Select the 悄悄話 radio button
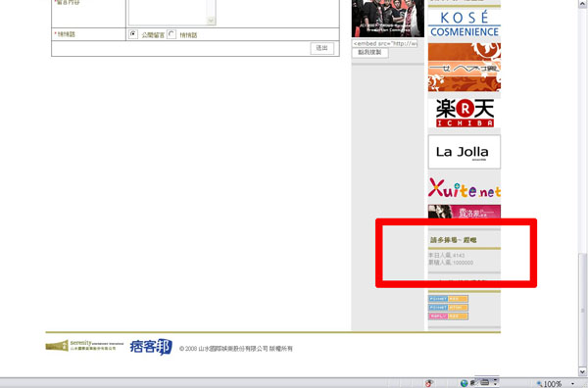Viewport: 588px width, 388px height. pos(171,34)
